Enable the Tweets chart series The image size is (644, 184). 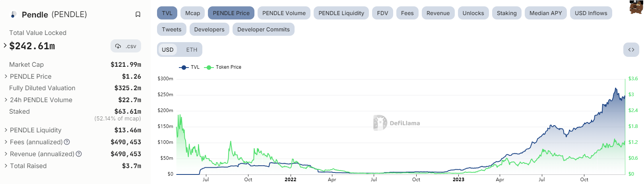[x=171, y=29]
